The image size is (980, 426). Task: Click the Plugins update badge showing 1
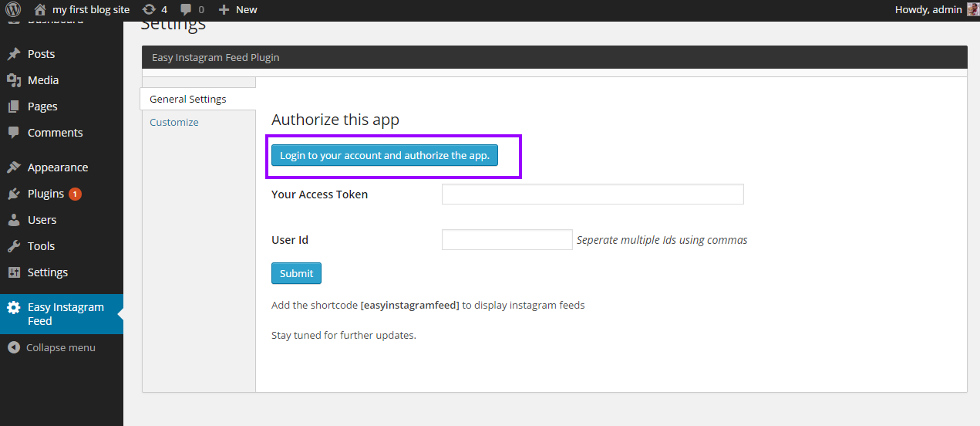(75, 194)
